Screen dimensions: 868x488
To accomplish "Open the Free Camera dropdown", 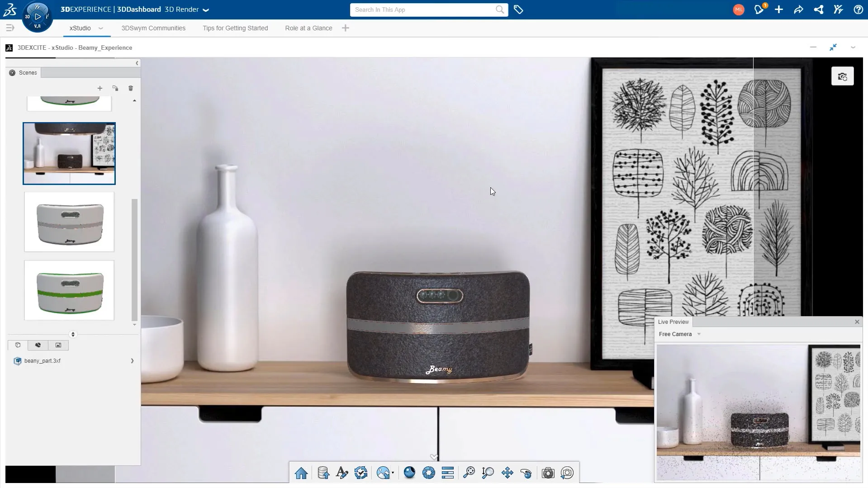I will pyautogui.click(x=699, y=334).
